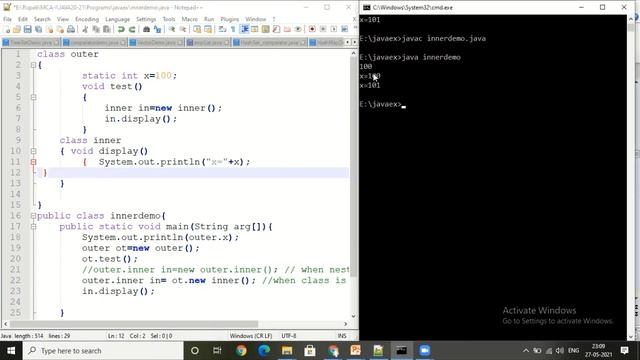The width and height of the screenshot is (640, 360).
Task: Click the Replace toolbar icon
Action: coord(157,29)
